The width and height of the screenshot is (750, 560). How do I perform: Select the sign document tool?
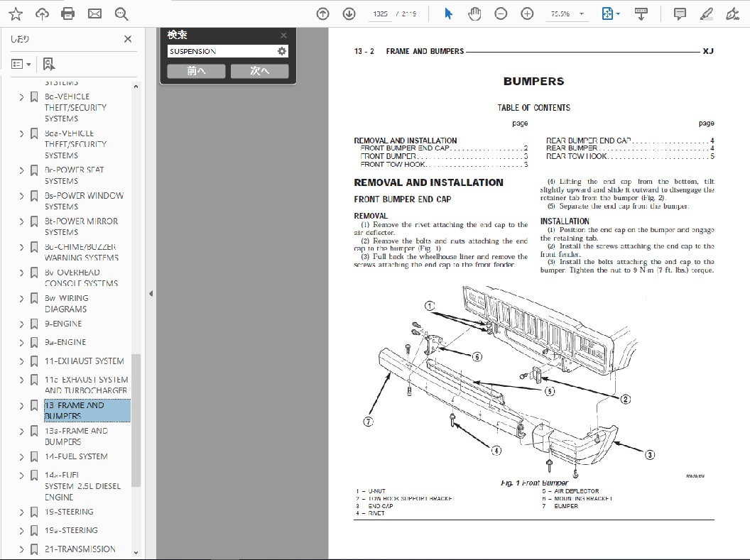[x=732, y=14]
